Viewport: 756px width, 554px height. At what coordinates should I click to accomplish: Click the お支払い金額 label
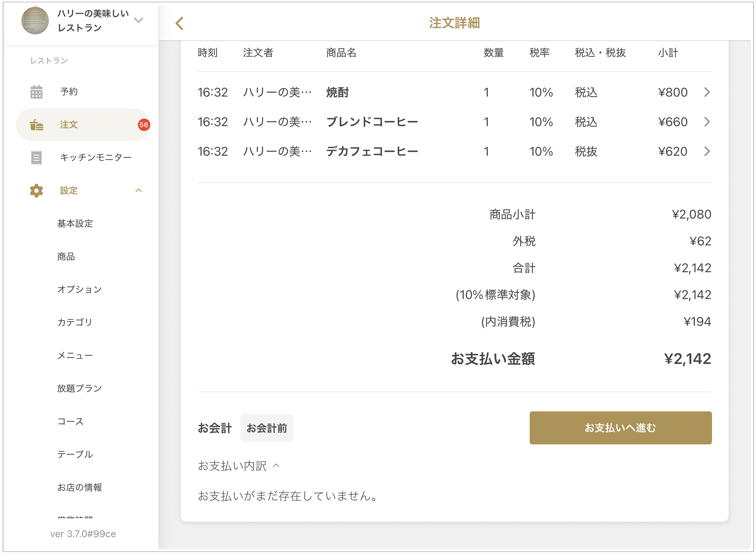493,359
